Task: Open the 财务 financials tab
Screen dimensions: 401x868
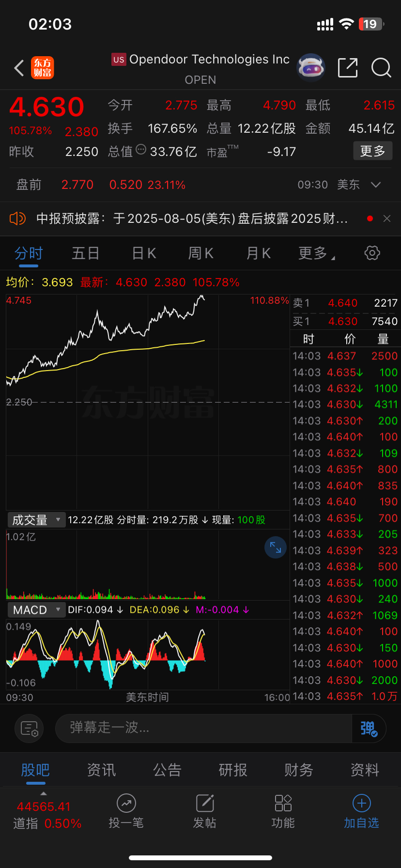Action: click(x=299, y=770)
